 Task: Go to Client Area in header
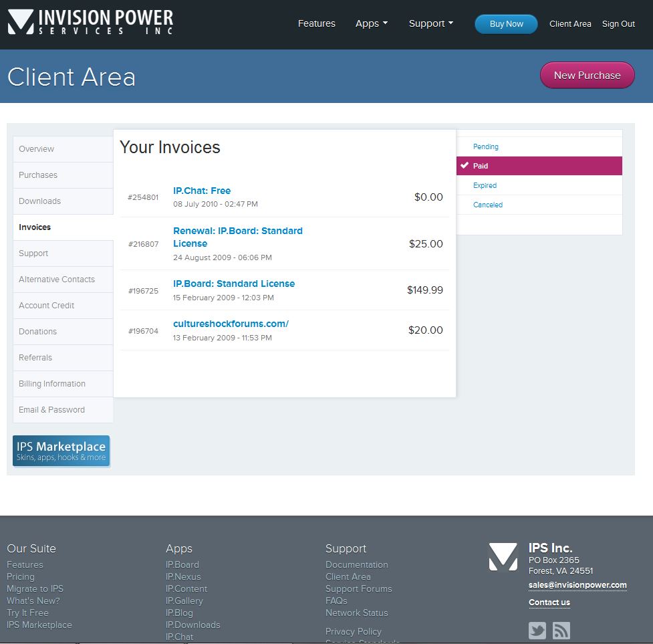[x=570, y=24]
